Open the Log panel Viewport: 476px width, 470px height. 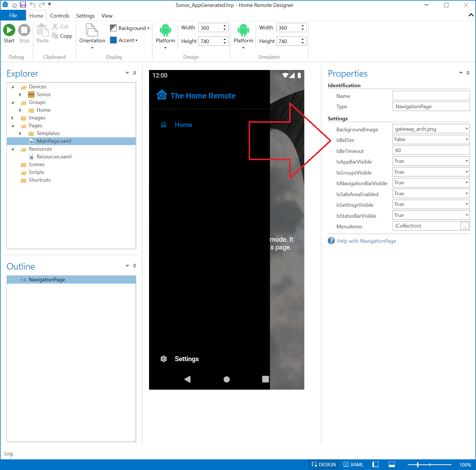point(8,453)
